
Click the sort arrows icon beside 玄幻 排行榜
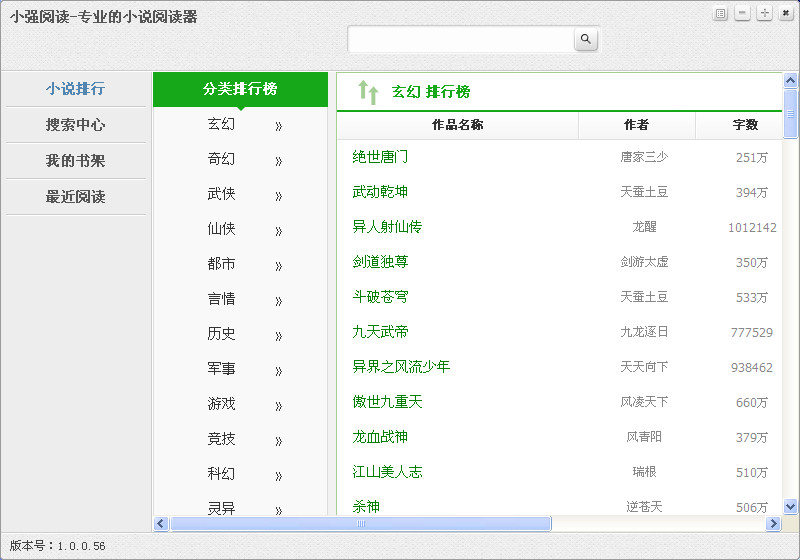tap(368, 92)
